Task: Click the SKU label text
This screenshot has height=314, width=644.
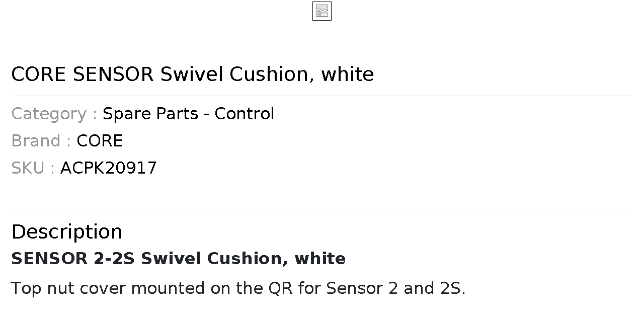Action: point(33,168)
